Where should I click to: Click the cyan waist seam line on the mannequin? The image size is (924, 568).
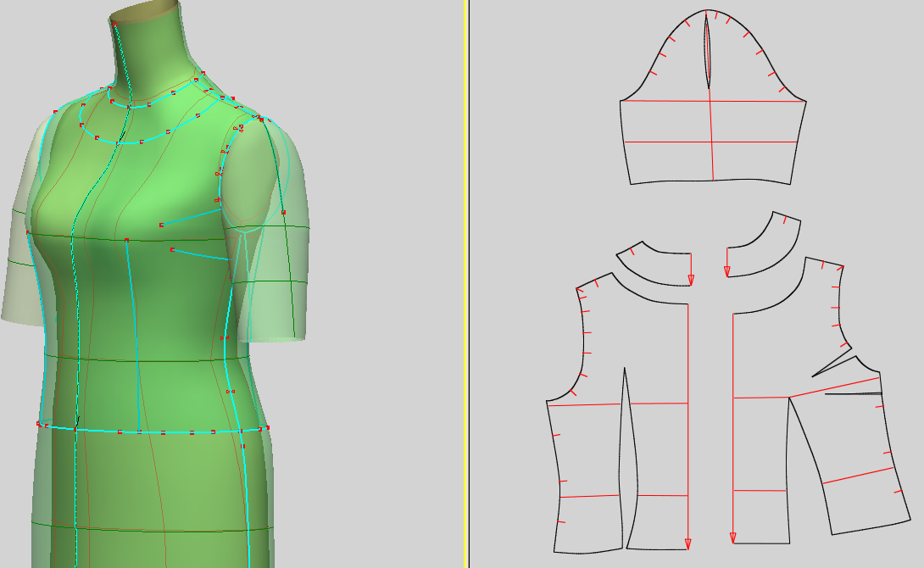153,431
